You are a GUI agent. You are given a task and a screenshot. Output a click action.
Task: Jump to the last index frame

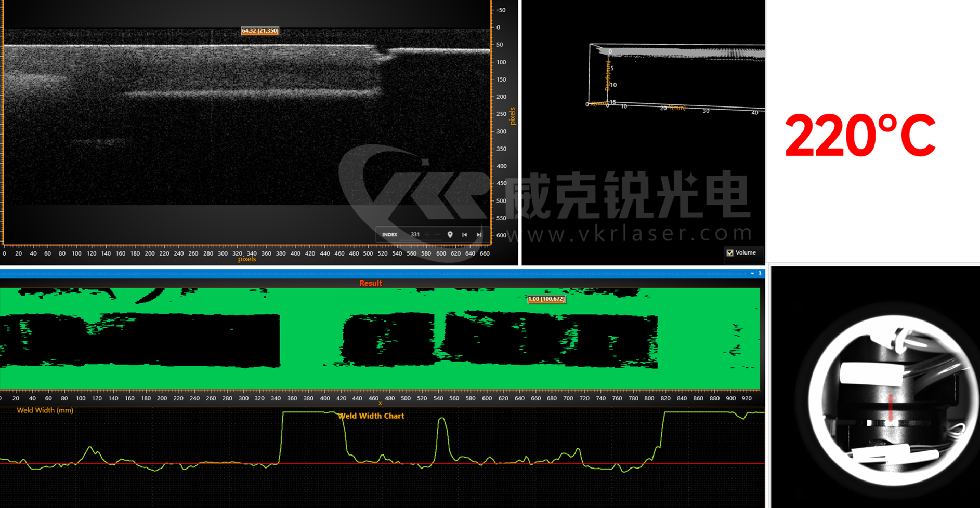coord(479,235)
